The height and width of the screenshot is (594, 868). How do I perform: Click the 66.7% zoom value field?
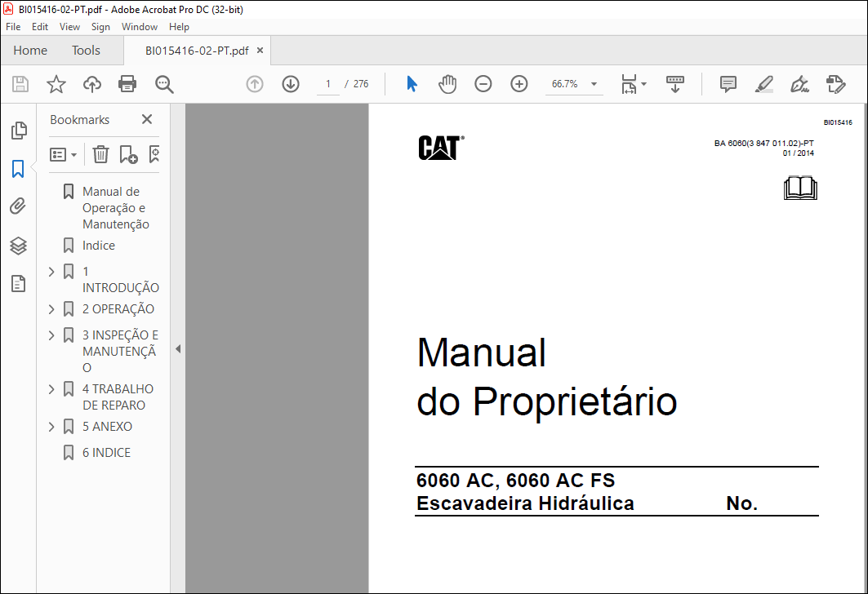coord(565,84)
